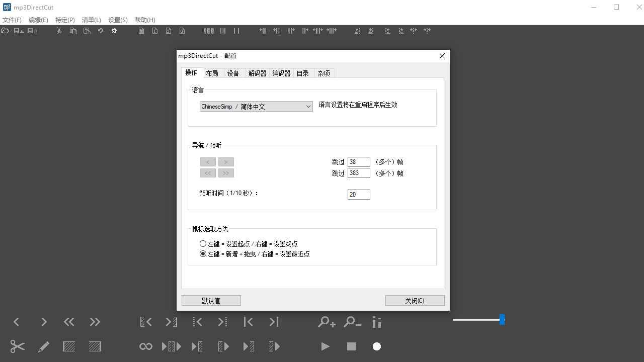The width and height of the screenshot is (644, 362).
Task: Open the language selection dropdown
Action: click(x=308, y=106)
